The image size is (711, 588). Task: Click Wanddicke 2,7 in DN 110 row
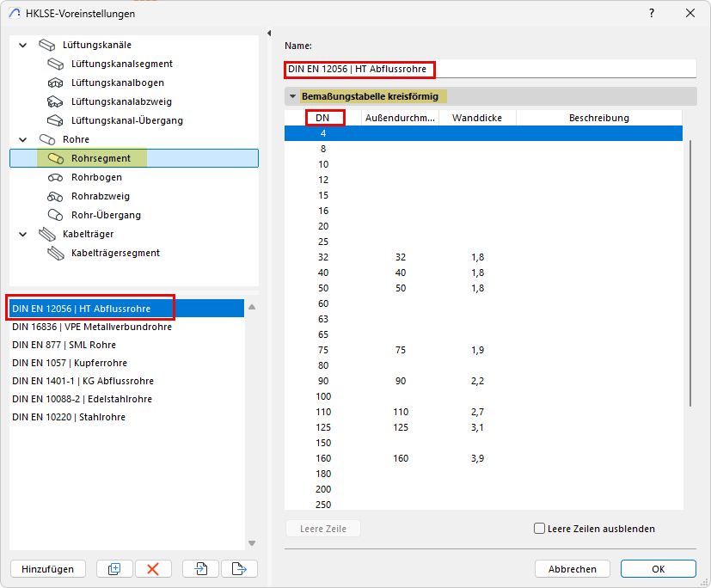(477, 412)
